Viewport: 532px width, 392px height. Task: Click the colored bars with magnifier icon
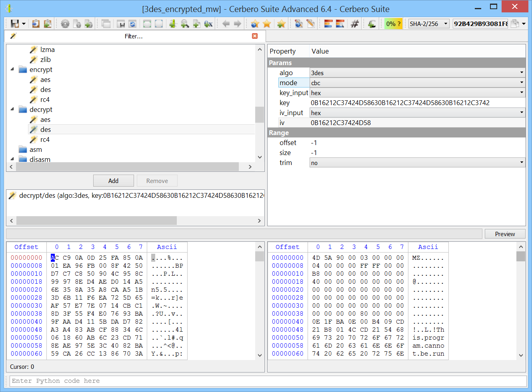point(340,24)
